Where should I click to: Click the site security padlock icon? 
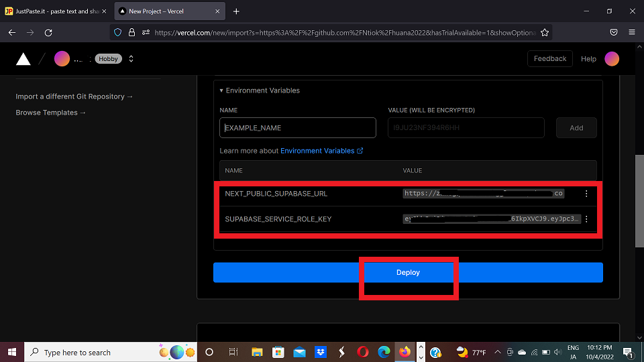pyautogui.click(x=131, y=32)
